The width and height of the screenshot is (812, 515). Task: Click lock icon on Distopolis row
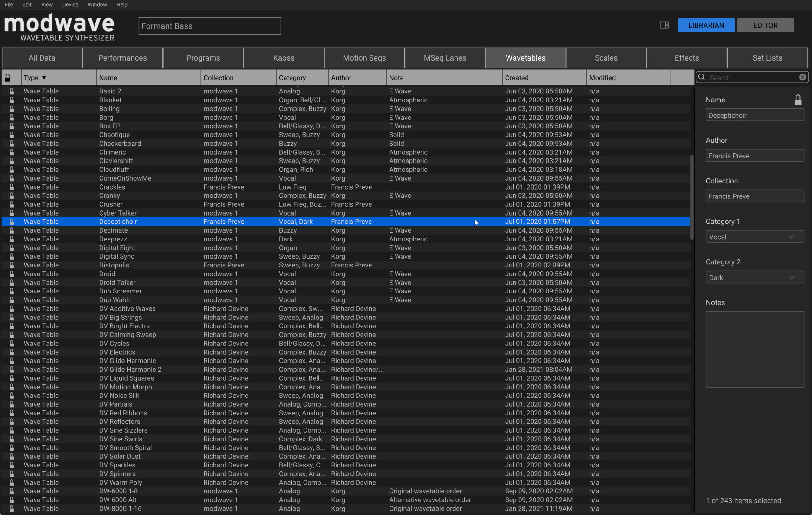pyautogui.click(x=11, y=265)
